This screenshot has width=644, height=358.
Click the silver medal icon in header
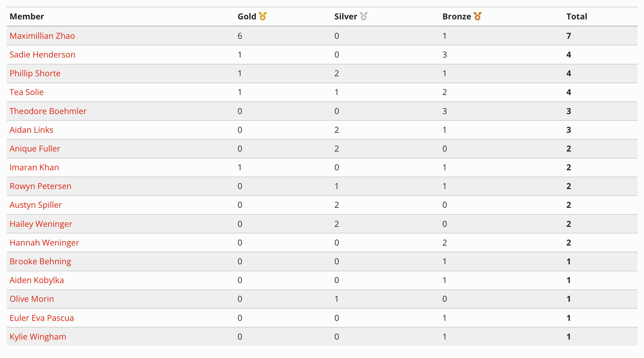364,16
